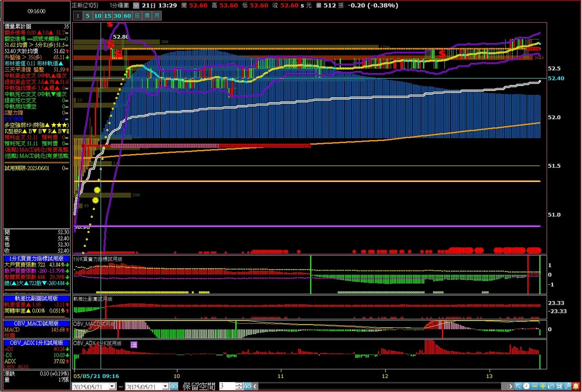Zoom out using the yellow minus icon
Screen dimensions: 582x392
click(535, 387)
